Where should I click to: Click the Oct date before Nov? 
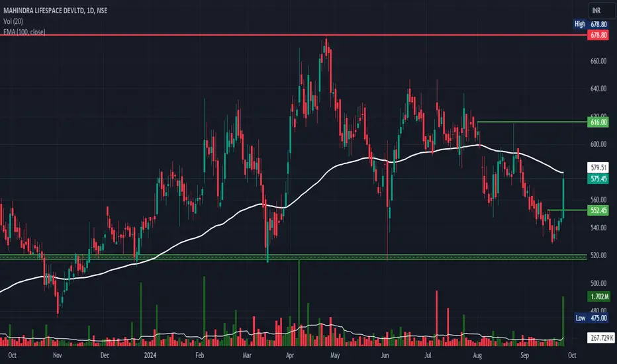point(12,355)
